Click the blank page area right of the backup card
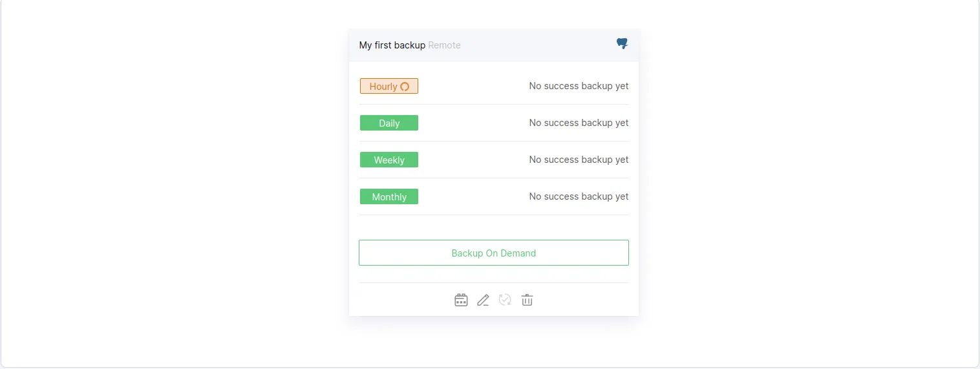The width and height of the screenshot is (980, 369). pyautogui.click(x=808, y=181)
